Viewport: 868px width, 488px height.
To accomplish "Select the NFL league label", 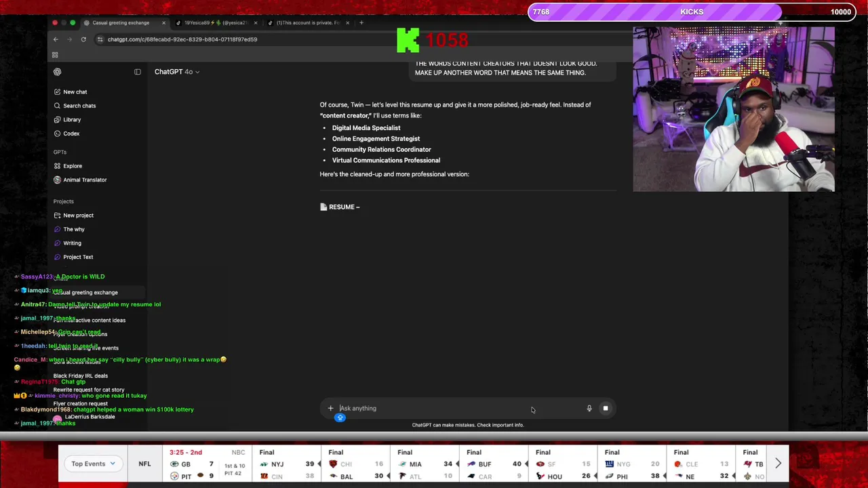I will click(144, 464).
